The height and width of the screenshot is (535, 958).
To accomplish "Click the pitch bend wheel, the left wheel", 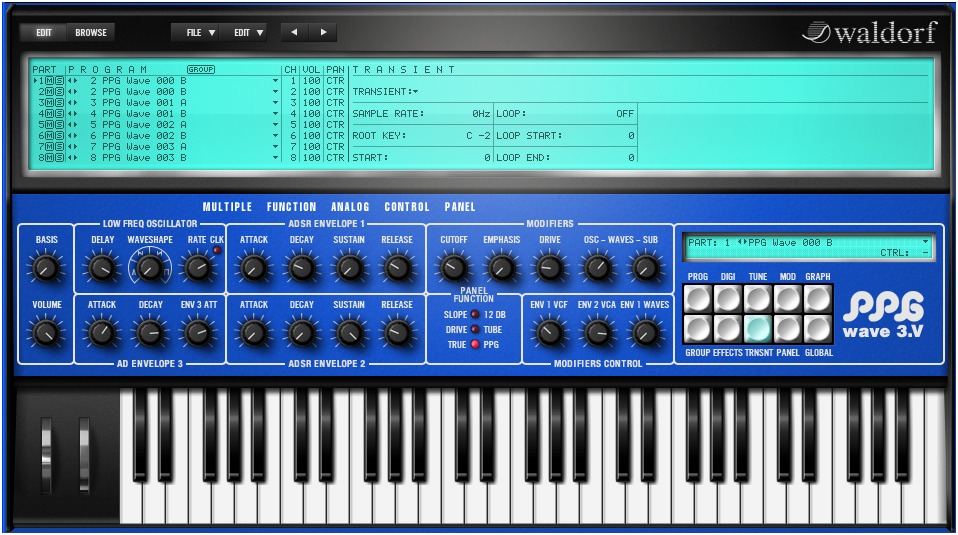I will click(x=46, y=455).
